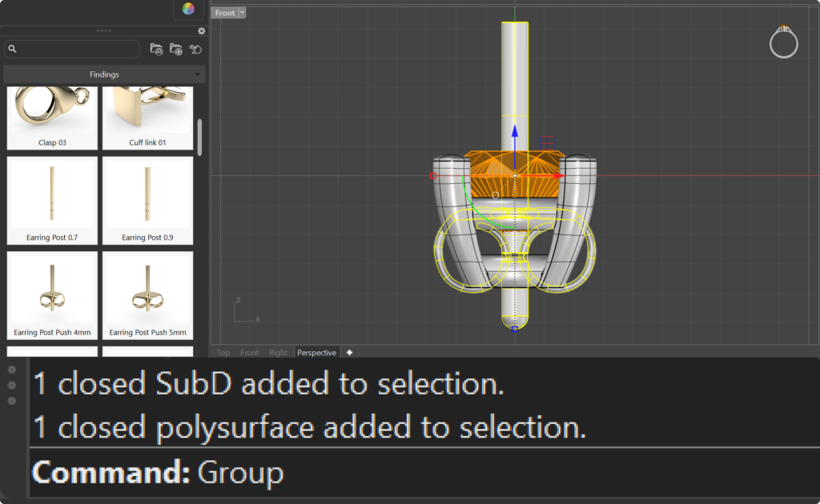The height and width of the screenshot is (504, 820).
Task: Switch to the Top viewport tab
Action: (x=223, y=353)
